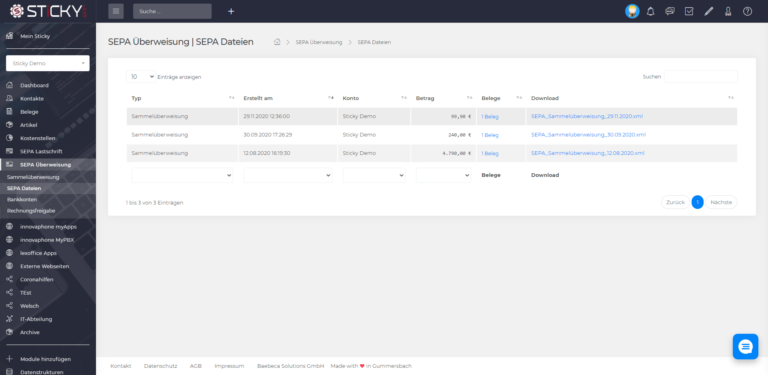Open the Betrag filter dropdown

443,175
